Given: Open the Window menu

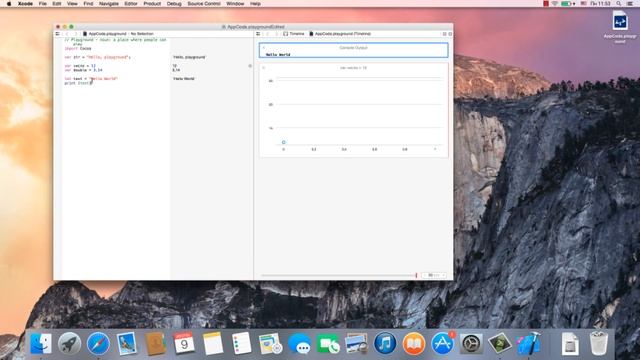Looking at the screenshot, I should (235, 4).
